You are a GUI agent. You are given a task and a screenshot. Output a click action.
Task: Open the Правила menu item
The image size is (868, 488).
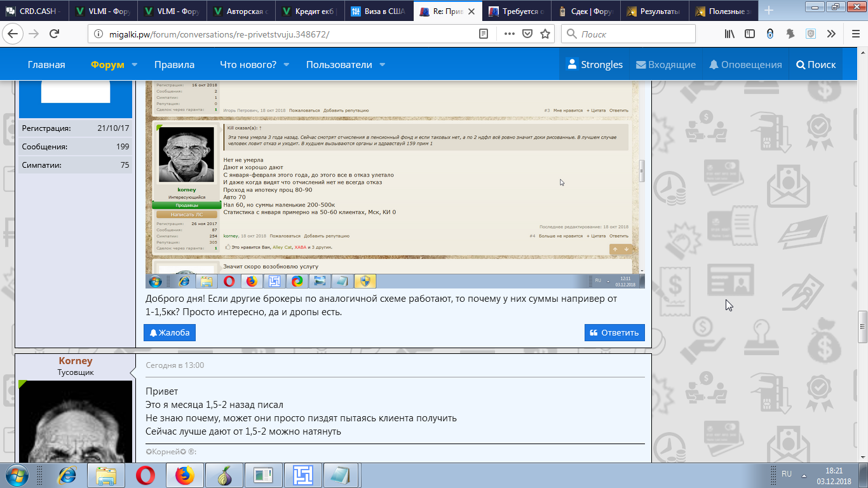(x=174, y=65)
